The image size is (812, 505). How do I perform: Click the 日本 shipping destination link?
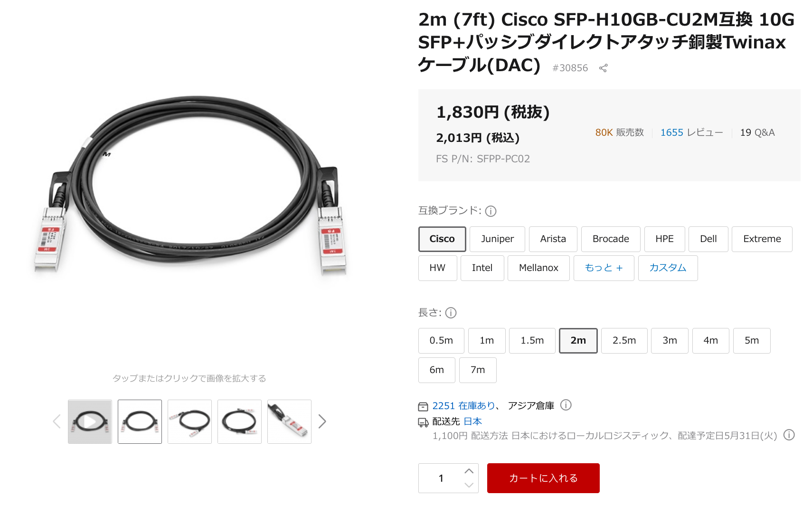pos(472,421)
